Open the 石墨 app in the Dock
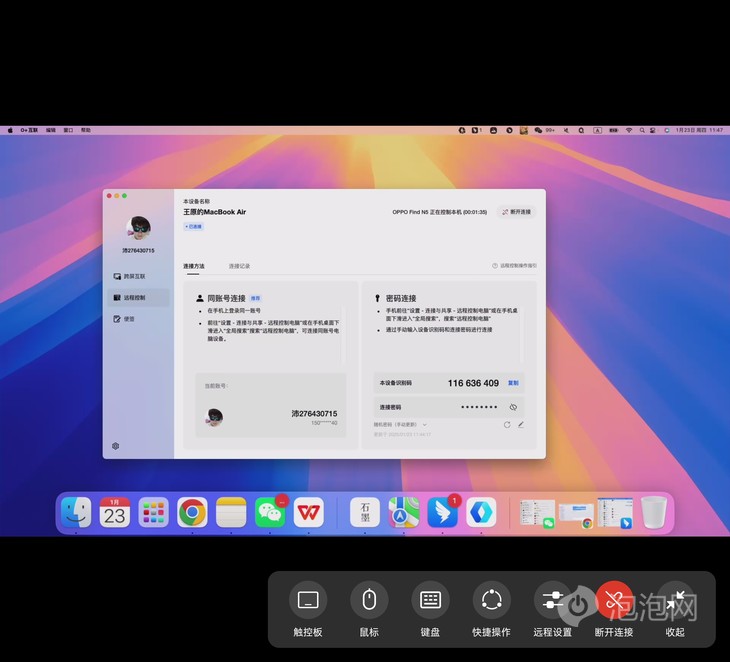Image resolution: width=730 pixels, height=662 pixels. [365, 512]
